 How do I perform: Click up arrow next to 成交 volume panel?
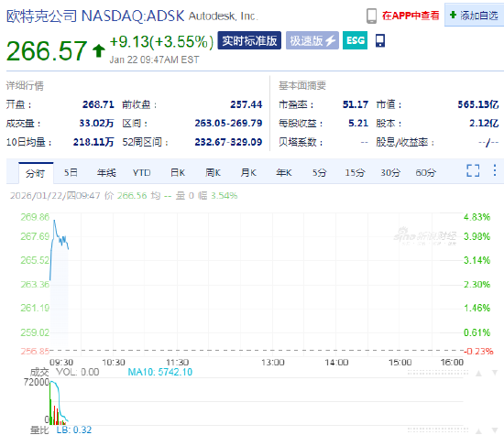[478, 374]
